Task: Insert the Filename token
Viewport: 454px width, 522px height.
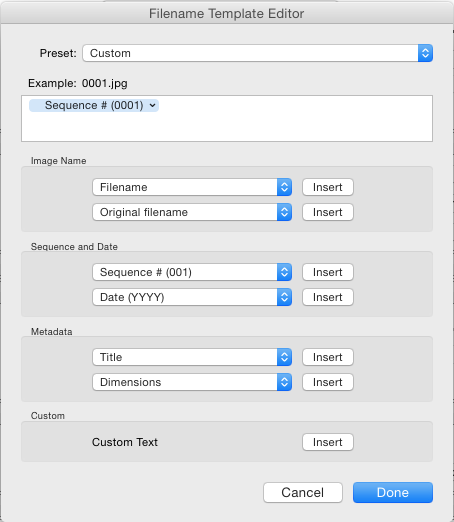Action: tap(328, 187)
